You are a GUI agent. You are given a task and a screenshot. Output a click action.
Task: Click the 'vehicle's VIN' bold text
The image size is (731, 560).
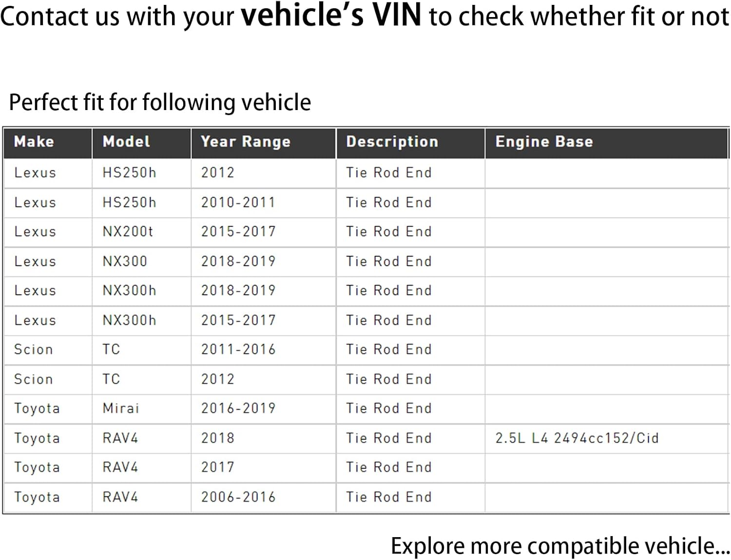[331, 15]
